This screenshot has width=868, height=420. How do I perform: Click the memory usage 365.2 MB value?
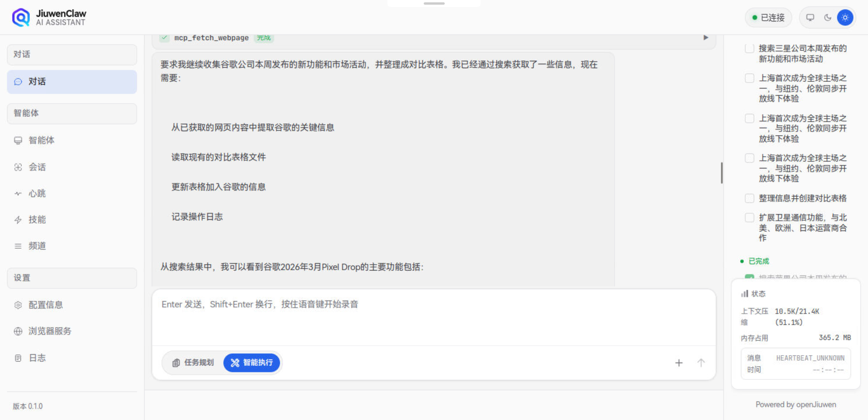[835, 338]
